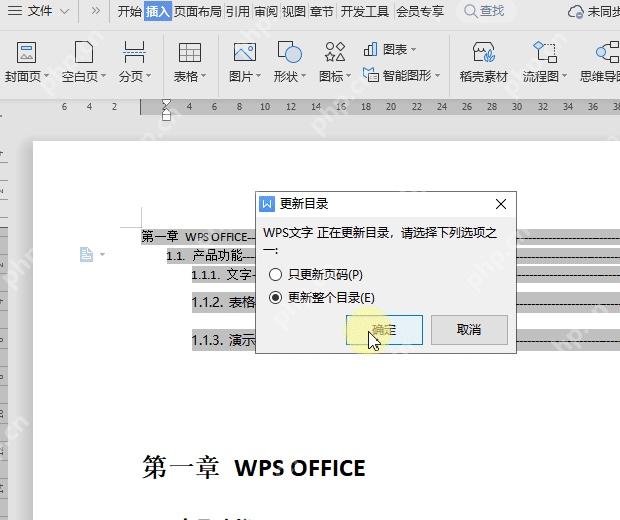Viewport: 620px width, 520px height.
Task: Expand the 图片 dropdown
Action: point(258,76)
